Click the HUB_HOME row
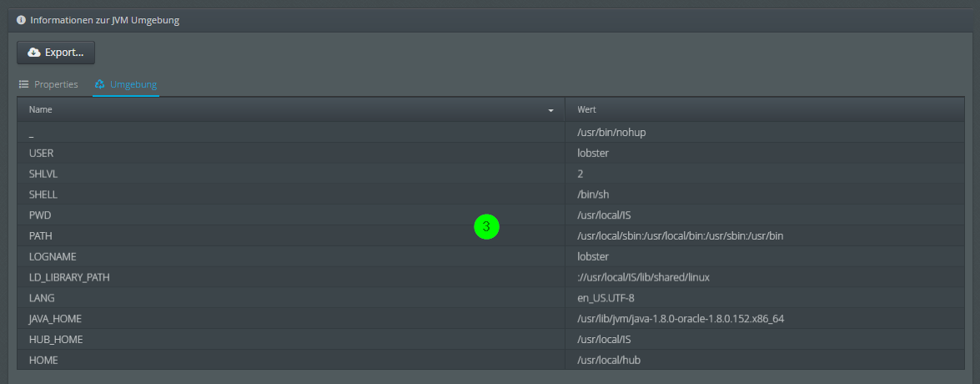The width and height of the screenshot is (980, 384). click(55, 340)
